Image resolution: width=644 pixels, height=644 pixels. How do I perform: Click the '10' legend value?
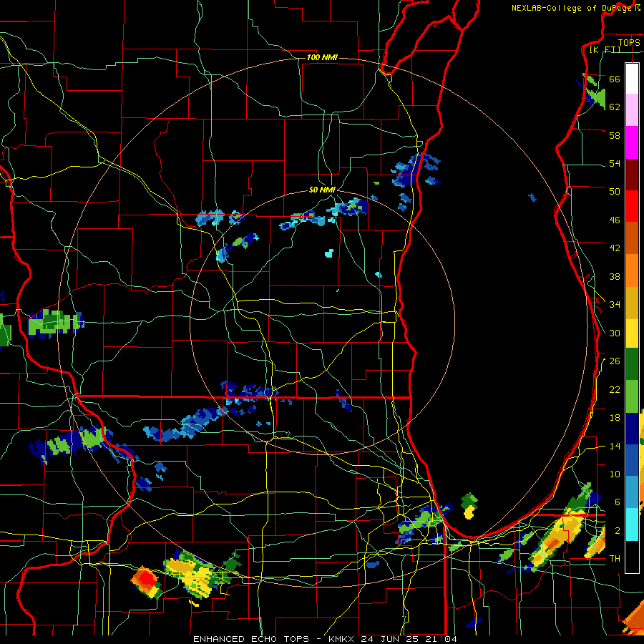point(615,474)
